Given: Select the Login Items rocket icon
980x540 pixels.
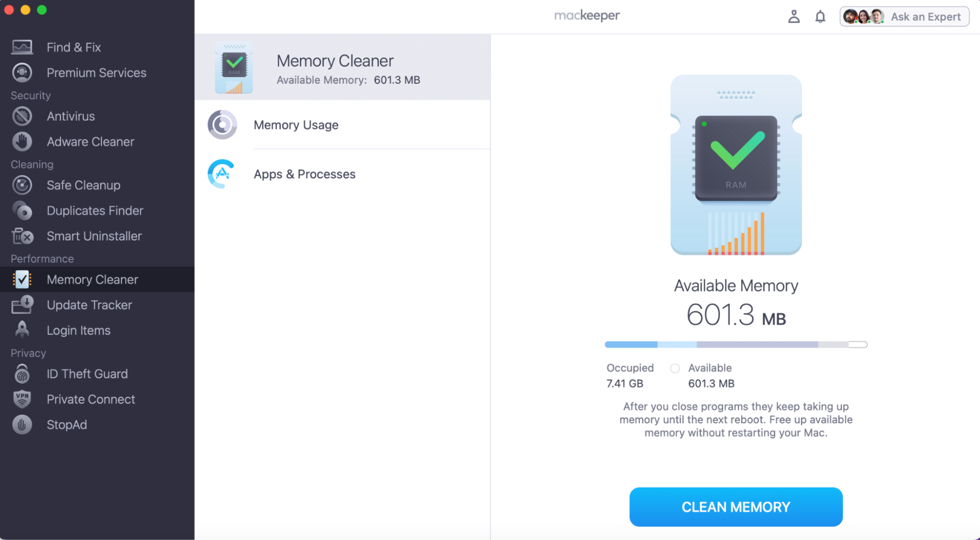Looking at the screenshot, I should coord(22,330).
